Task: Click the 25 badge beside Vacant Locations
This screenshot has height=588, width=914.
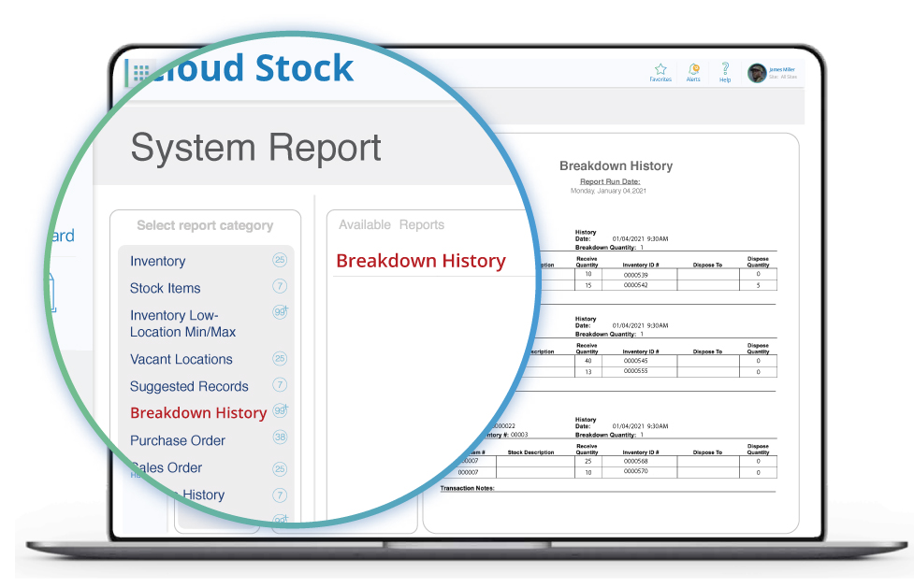Action: pyautogui.click(x=280, y=358)
